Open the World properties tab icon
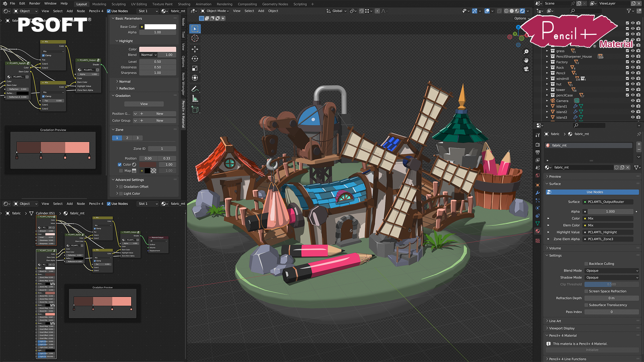 [x=538, y=175]
